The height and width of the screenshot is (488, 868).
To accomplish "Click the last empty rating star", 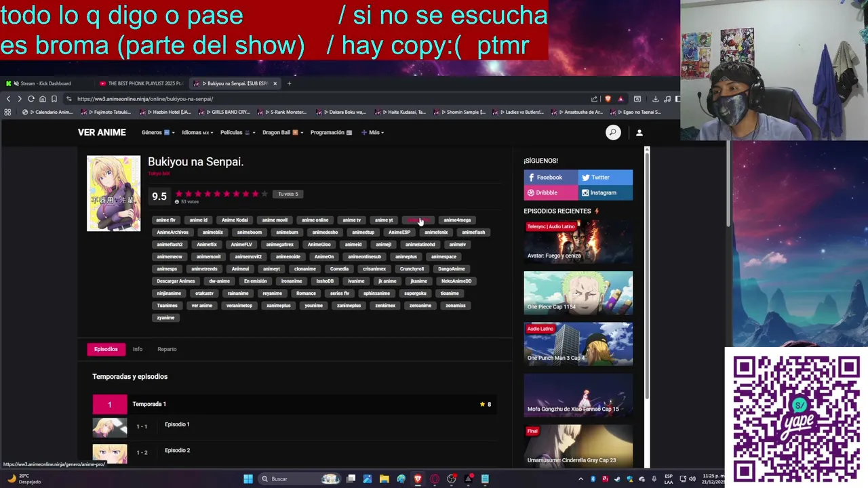I will tap(264, 194).
